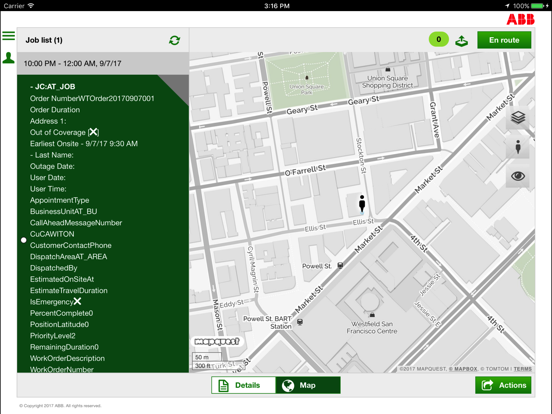Image resolution: width=552 pixels, height=414 pixels.
Task: Open the map layers selector
Action: coord(518,118)
